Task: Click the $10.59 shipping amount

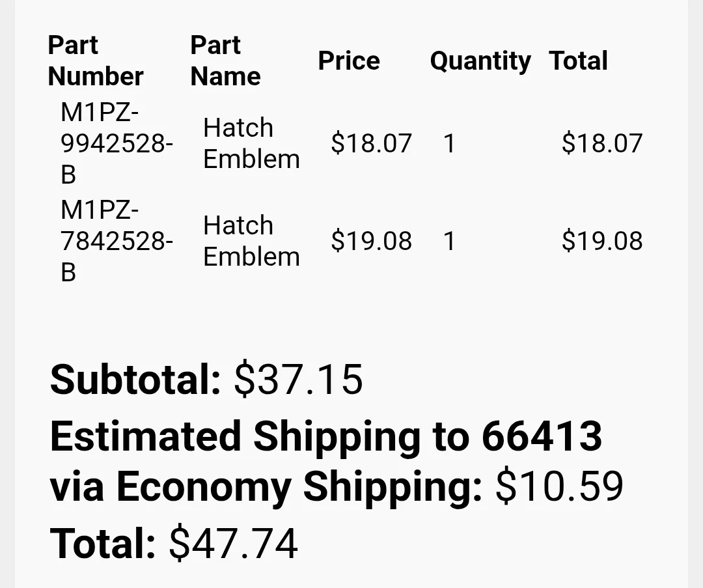Action: coord(560,485)
